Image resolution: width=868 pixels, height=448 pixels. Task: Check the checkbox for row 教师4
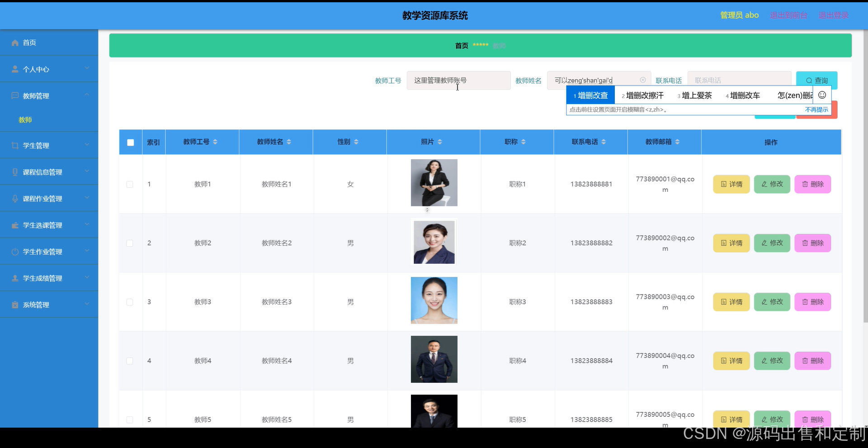(x=130, y=361)
